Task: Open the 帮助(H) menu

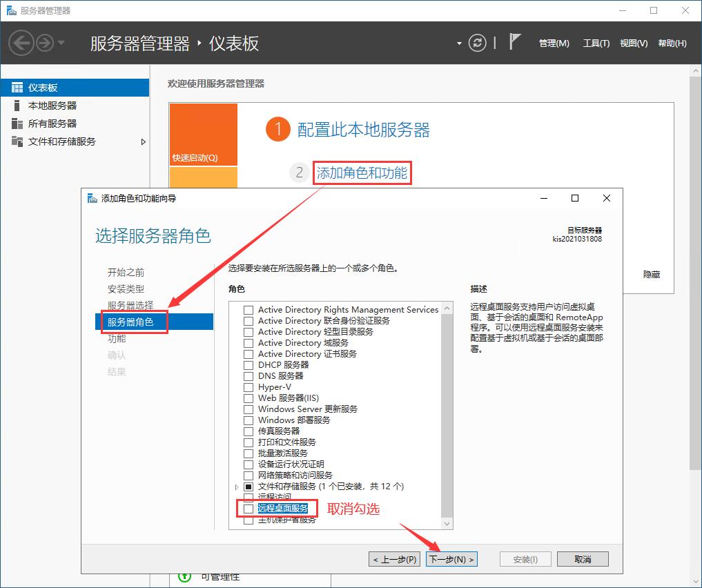Action: 672,43
